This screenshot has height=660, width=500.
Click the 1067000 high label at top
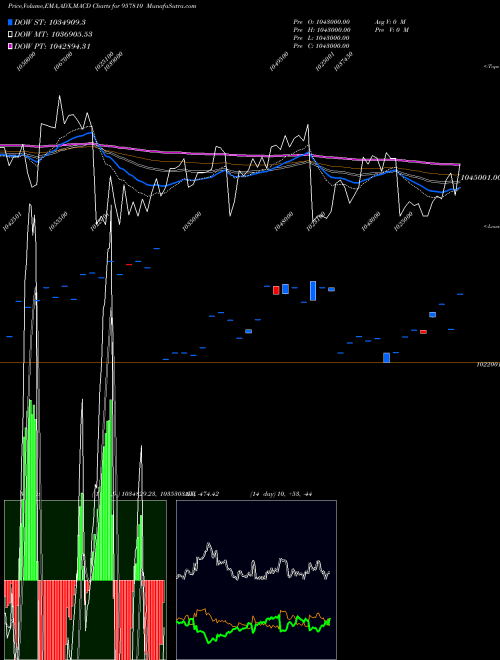tap(64, 61)
